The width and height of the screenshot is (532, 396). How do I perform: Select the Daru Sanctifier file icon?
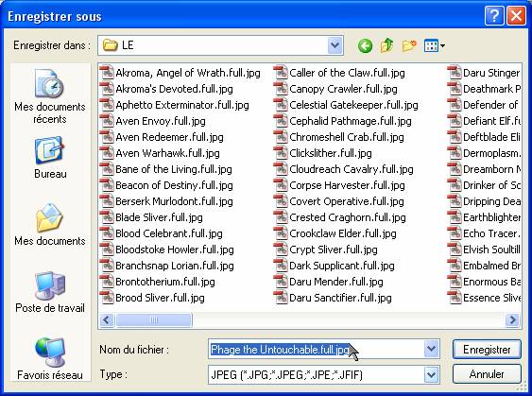(281, 298)
